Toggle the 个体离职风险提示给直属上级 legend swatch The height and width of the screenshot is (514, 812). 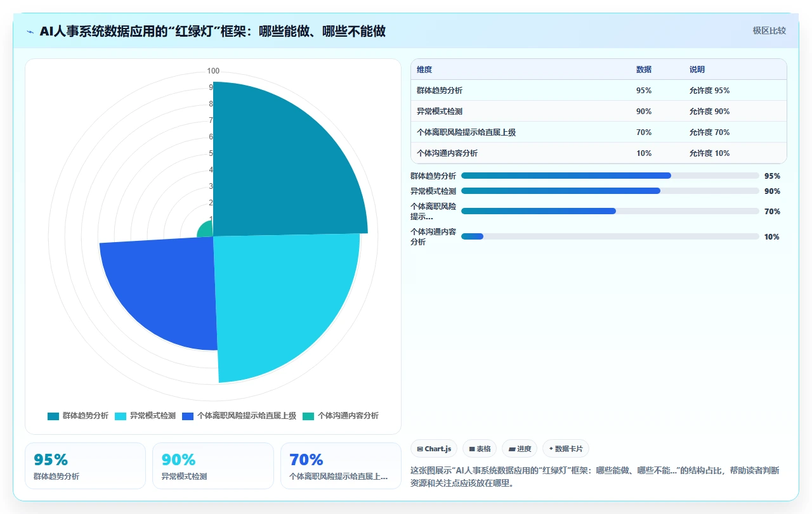[x=188, y=416]
